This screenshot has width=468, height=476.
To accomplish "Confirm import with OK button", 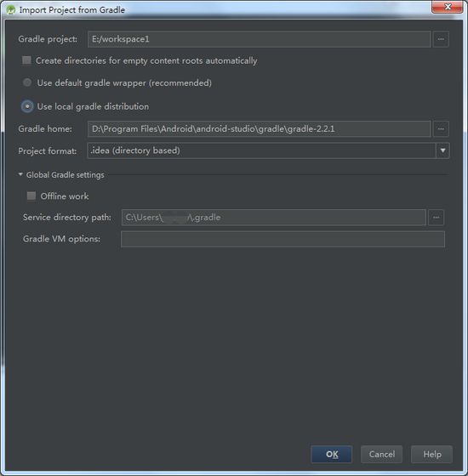I will coord(332,454).
